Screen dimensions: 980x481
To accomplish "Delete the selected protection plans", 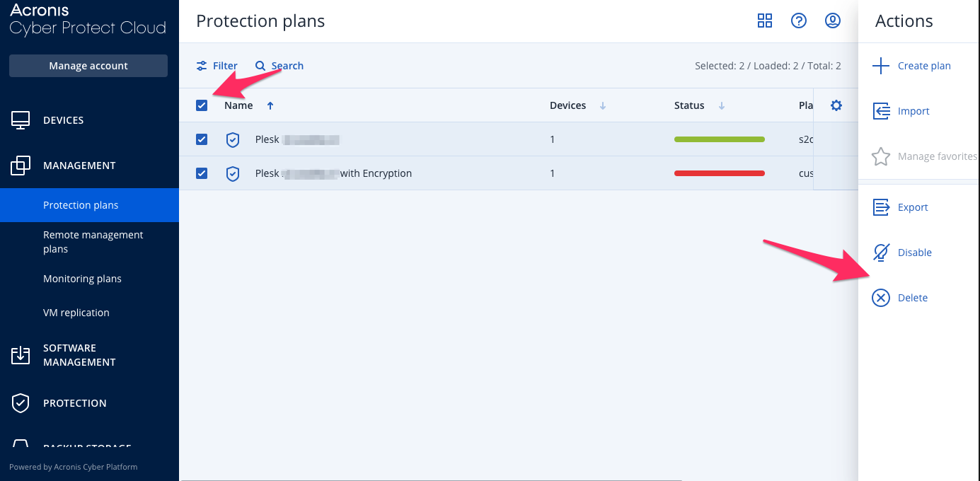I will (x=900, y=298).
